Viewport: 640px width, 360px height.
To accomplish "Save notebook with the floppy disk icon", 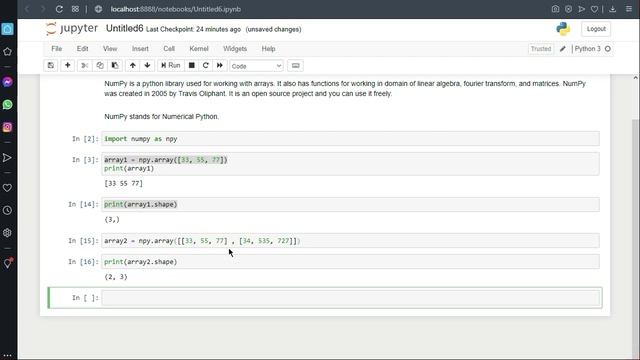I will tap(51, 65).
